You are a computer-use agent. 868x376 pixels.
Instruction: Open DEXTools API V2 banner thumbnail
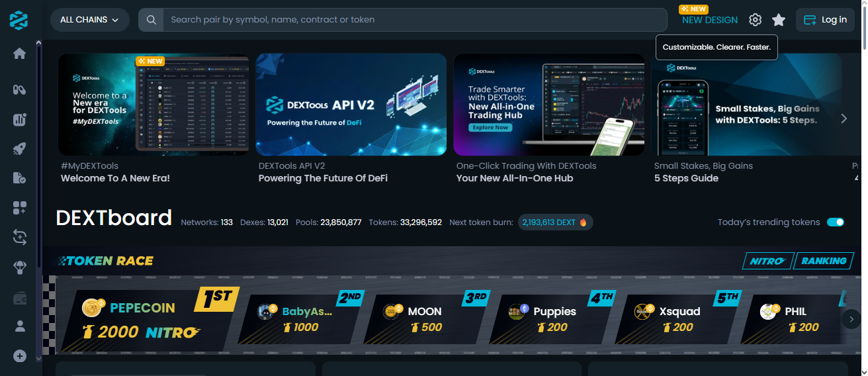click(x=351, y=105)
